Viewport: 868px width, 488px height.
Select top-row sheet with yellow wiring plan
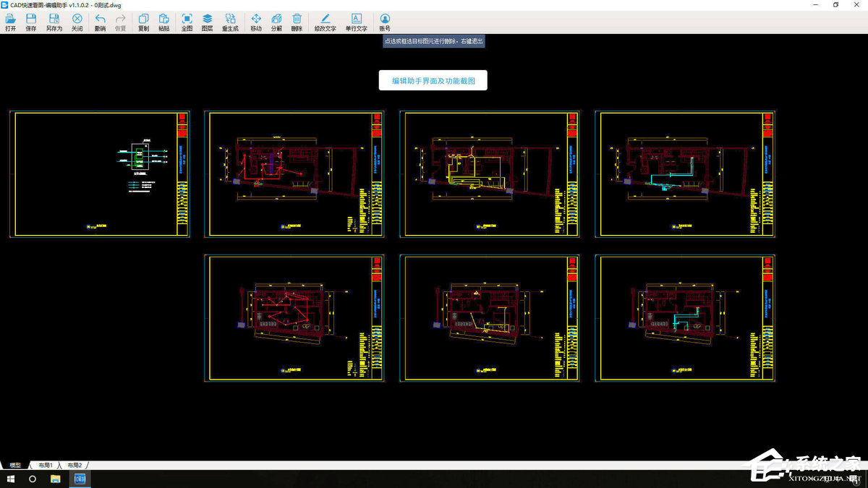[x=490, y=174]
